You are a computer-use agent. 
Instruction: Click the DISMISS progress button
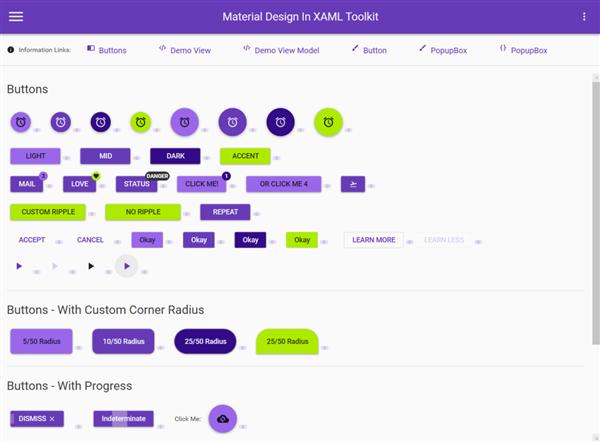pyautogui.click(x=37, y=419)
